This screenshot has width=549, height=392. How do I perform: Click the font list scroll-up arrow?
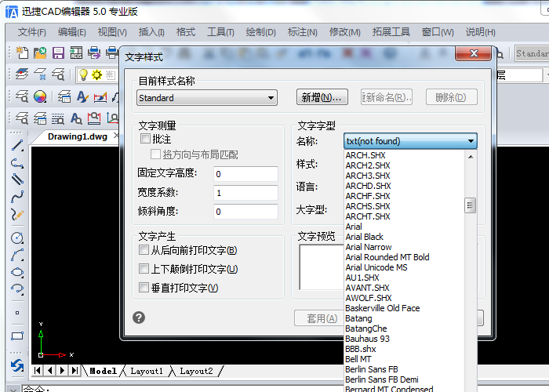pos(471,157)
